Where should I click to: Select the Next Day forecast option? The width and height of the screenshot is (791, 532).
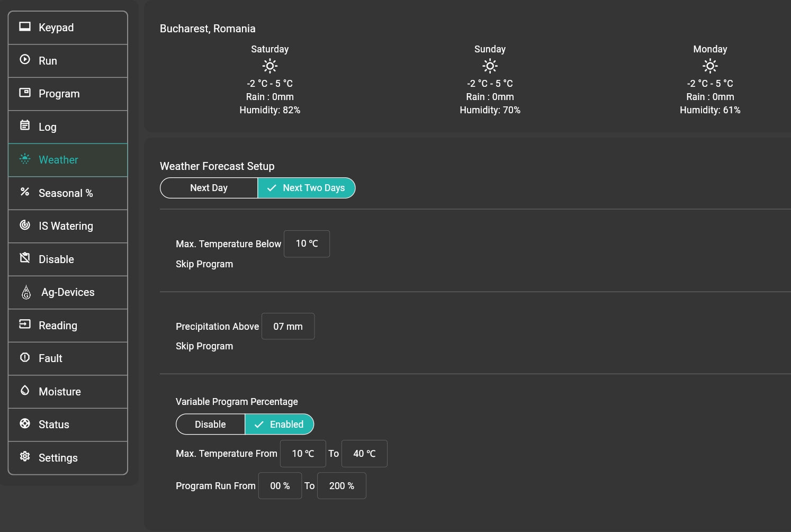pyautogui.click(x=209, y=188)
